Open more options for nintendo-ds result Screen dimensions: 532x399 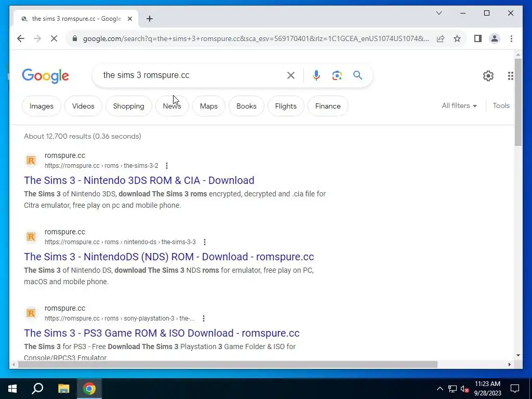point(205,242)
